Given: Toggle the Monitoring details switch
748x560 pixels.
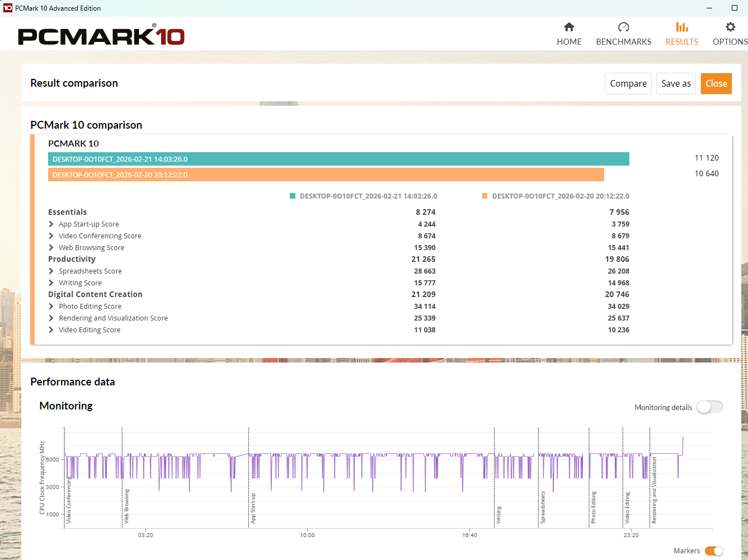Looking at the screenshot, I should coord(709,407).
